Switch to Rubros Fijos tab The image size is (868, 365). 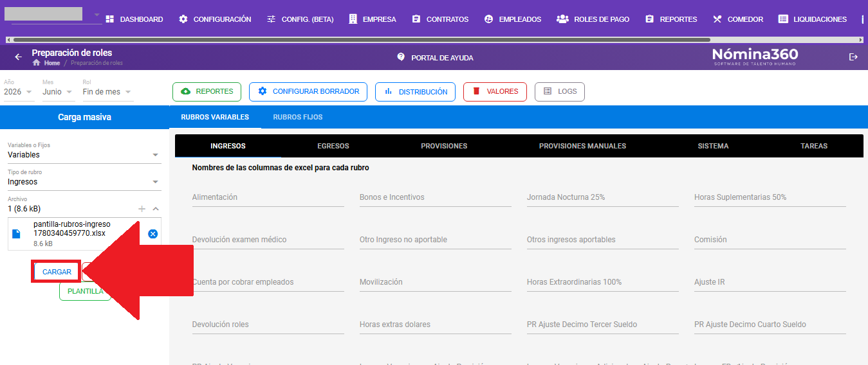[x=298, y=117]
